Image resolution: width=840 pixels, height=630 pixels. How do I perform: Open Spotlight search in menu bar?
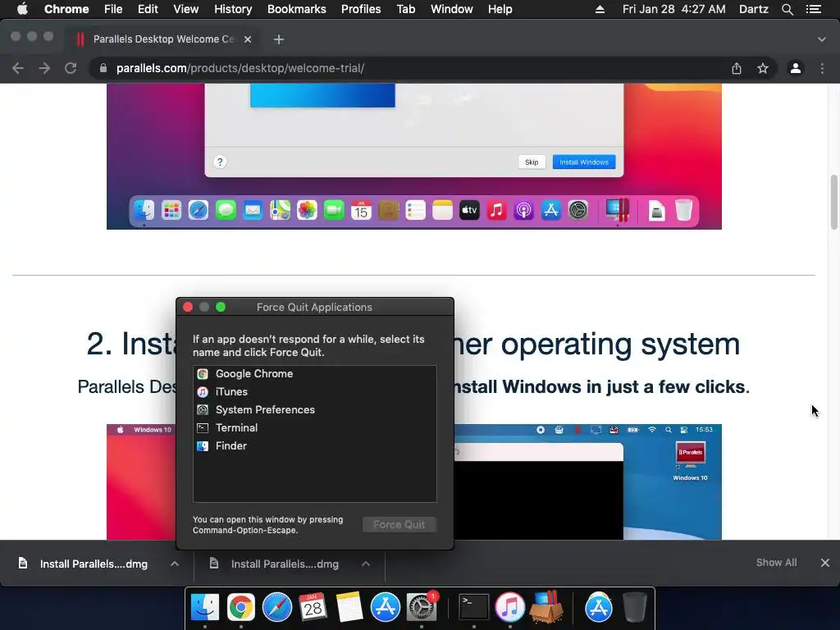[x=787, y=9]
